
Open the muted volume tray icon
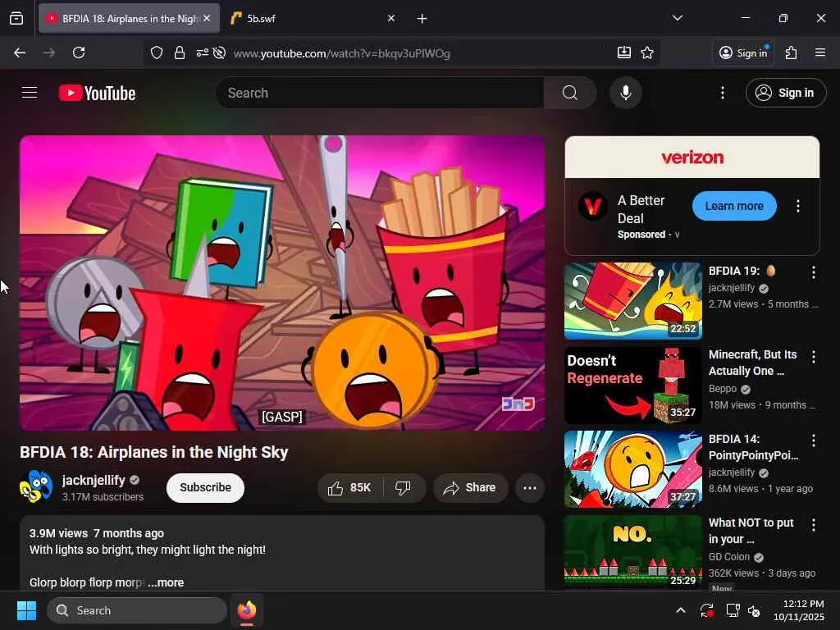(x=754, y=610)
